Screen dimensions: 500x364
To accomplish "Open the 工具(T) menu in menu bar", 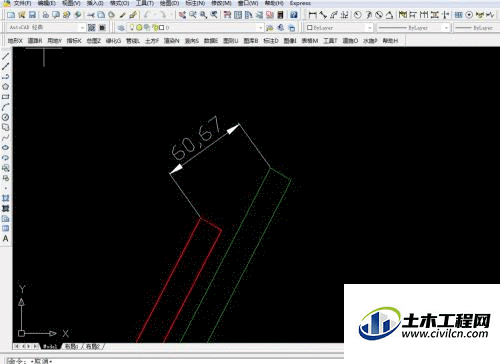I will point(145,3).
